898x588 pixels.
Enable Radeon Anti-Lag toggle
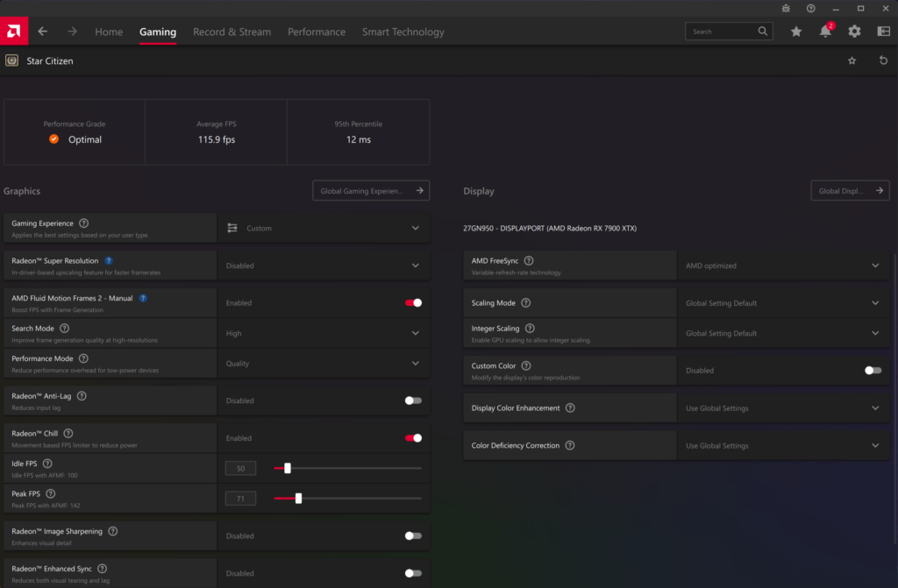(414, 400)
